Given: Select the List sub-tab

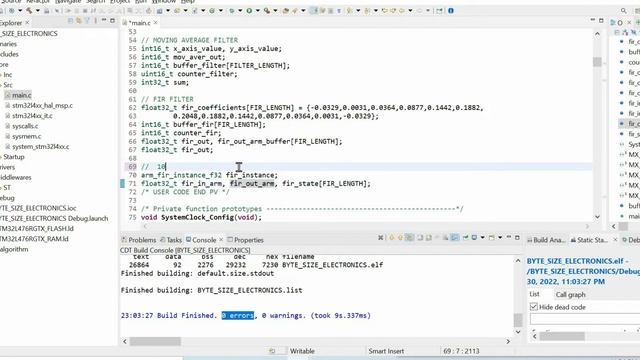Looking at the screenshot, I should pyautogui.click(x=534, y=294).
